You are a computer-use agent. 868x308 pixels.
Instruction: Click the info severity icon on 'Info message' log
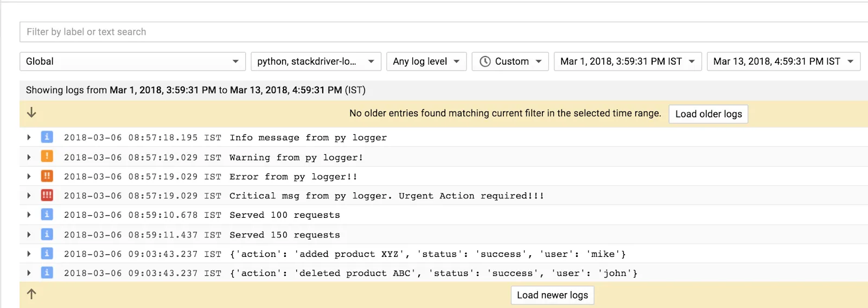coord(47,137)
